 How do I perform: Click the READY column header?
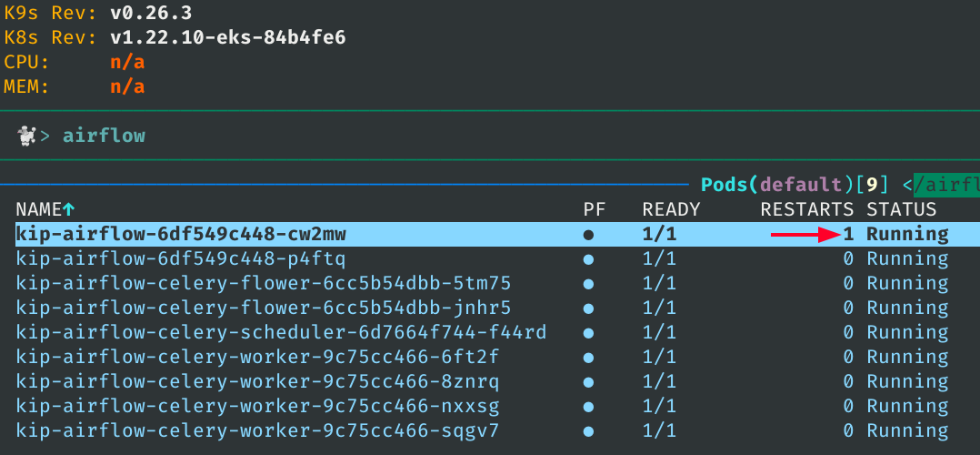click(x=671, y=209)
